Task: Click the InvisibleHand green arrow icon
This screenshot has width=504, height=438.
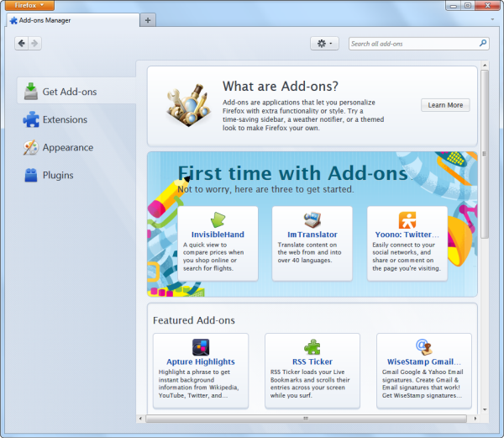Action: pyautogui.click(x=218, y=219)
